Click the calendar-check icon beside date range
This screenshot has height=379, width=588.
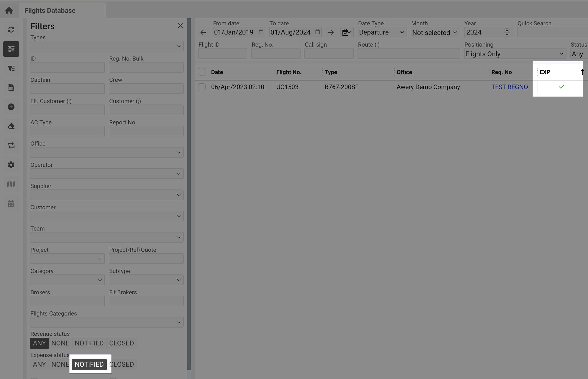coord(346,33)
